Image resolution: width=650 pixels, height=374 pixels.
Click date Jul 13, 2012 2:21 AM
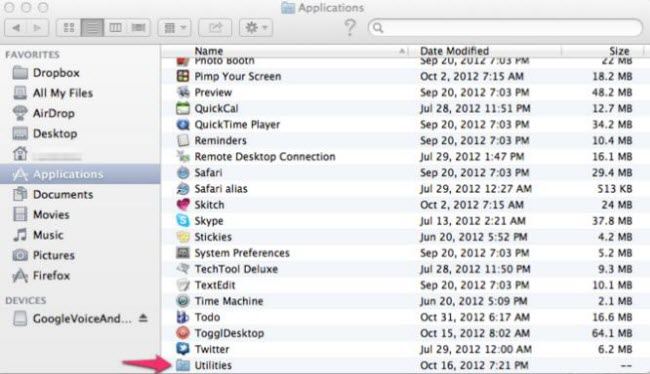pos(473,221)
